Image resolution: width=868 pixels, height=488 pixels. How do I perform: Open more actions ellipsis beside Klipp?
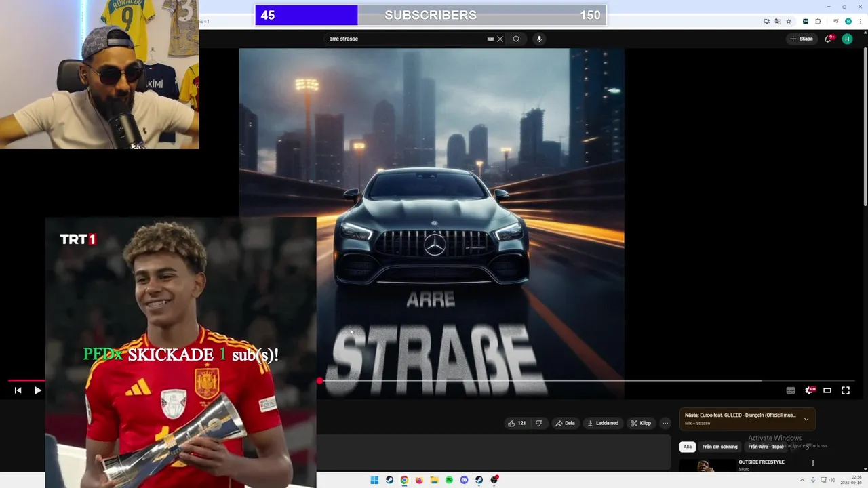point(665,423)
